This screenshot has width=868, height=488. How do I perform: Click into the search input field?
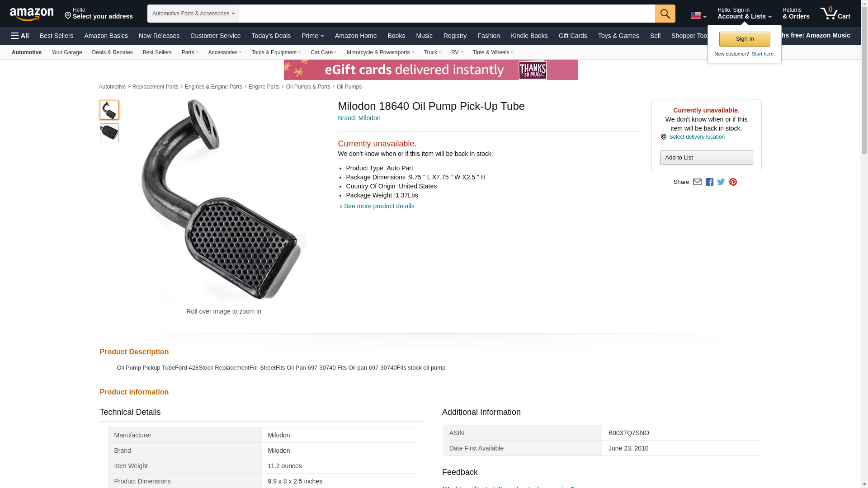[447, 14]
